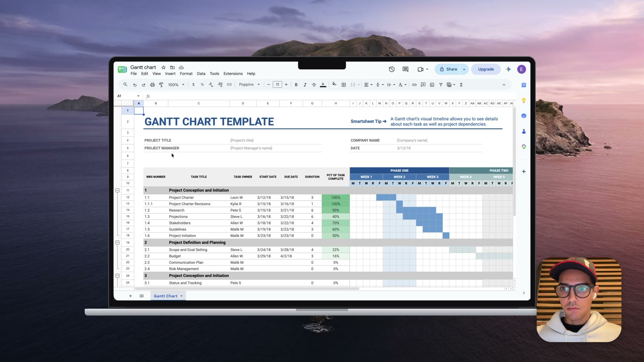The height and width of the screenshot is (362, 644).
Task: Open the Poppins font dropdown
Action: 250,84
